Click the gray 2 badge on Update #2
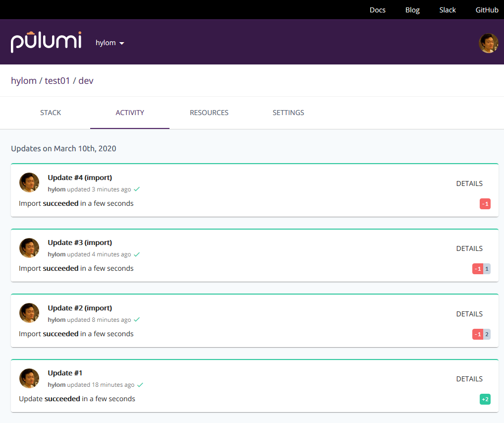This screenshot has height=423, width=504. pos(487,334)
